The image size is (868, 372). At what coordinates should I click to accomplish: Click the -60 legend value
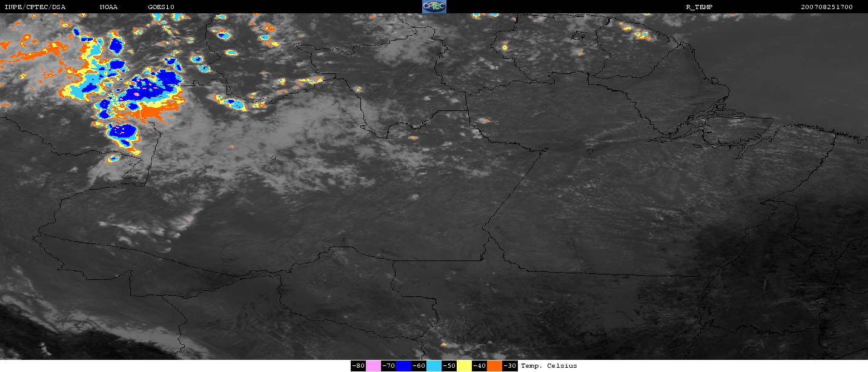[419, 366]
